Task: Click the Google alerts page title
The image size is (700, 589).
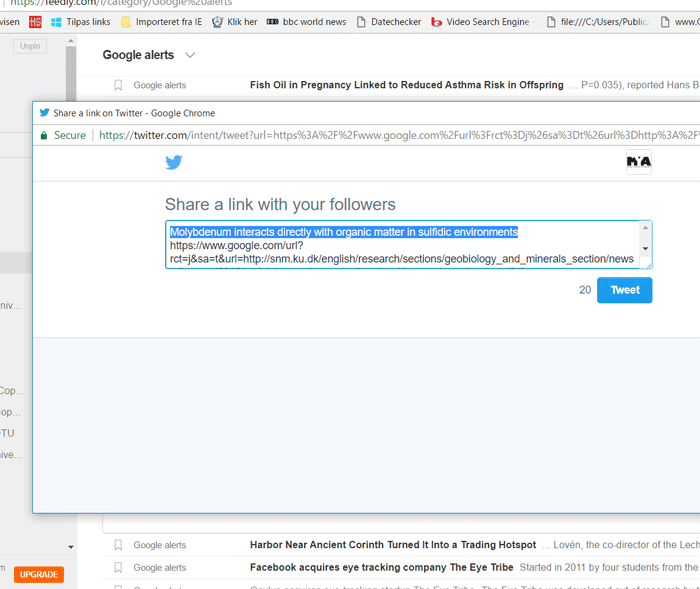Action: [x=138, y=55]
